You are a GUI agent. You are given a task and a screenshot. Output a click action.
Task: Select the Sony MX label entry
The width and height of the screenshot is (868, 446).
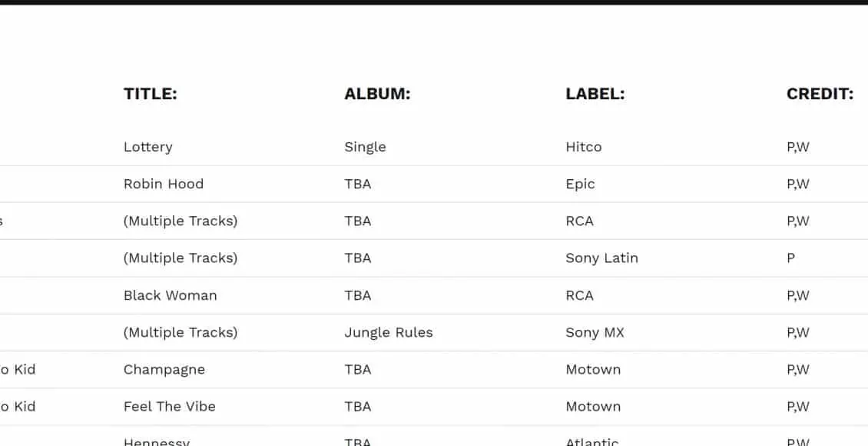coord(595,332)
